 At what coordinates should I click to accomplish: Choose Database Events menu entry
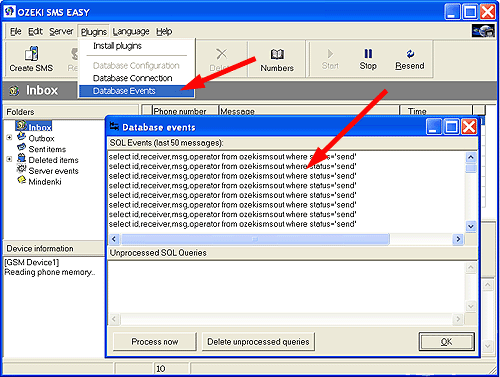click(137, 91)
